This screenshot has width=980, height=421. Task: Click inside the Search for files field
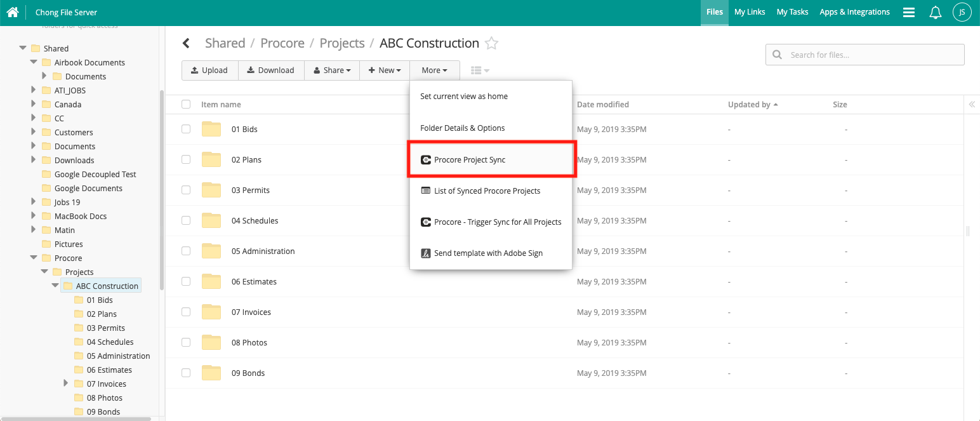coord(870,55)
